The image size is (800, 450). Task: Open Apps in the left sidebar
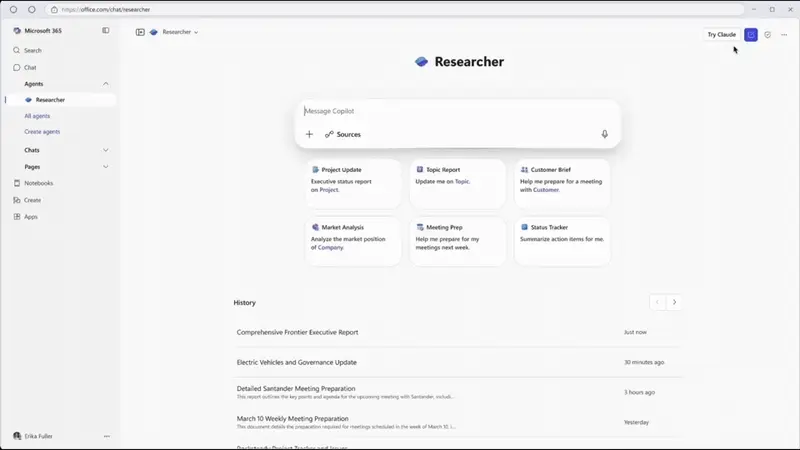[x=31, y=216]
